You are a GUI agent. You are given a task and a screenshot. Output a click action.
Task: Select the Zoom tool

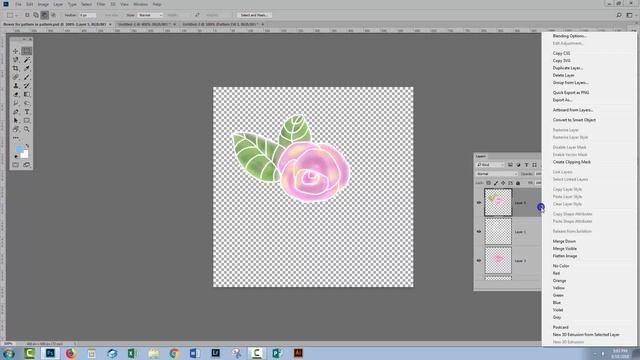(27, 129)
